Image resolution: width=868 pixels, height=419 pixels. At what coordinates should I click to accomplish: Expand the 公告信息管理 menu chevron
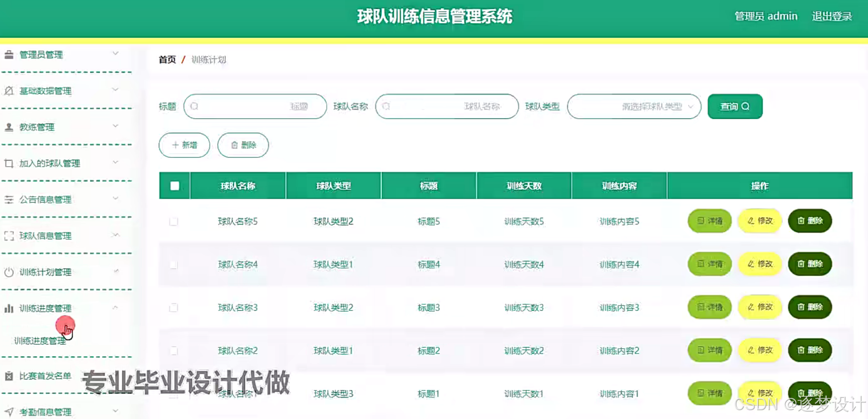pyautogui.click(x=115, y=198)
